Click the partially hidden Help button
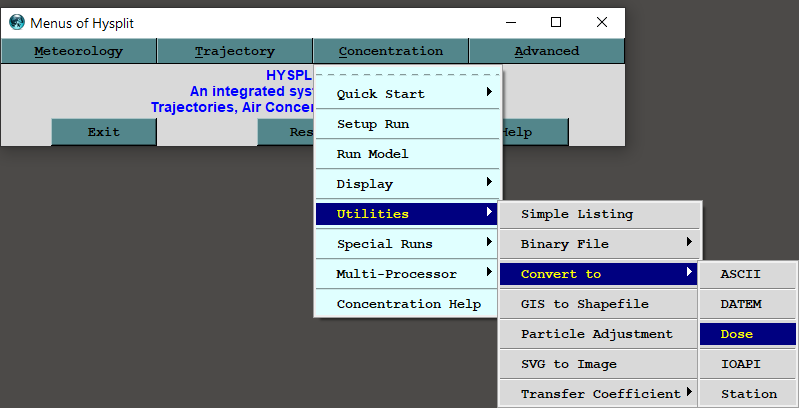The image size is (799, 408). click(535, 132)
